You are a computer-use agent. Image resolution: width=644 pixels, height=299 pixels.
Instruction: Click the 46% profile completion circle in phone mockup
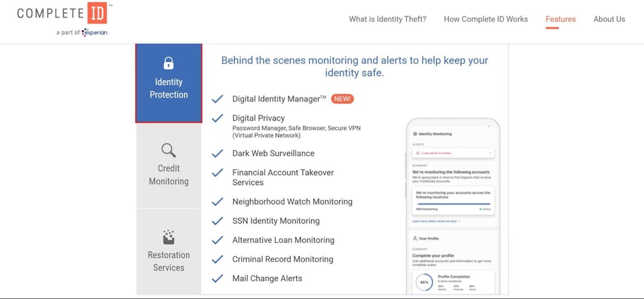pos(424,283)
